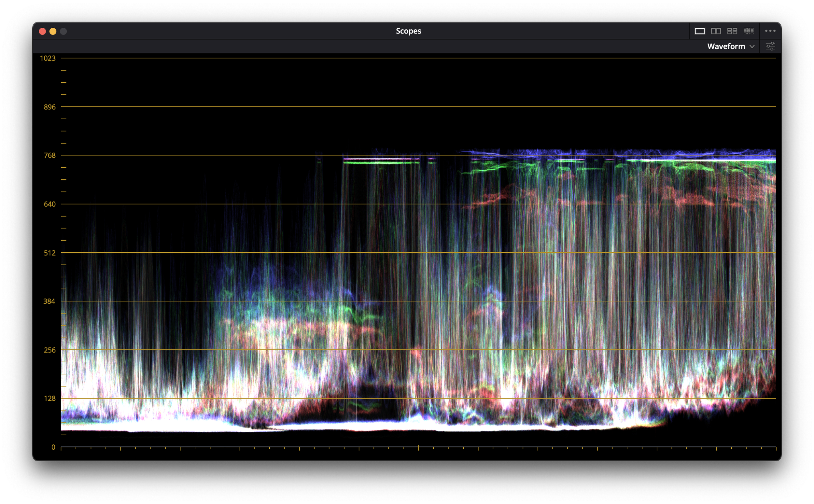Click the 640 scale label
This screenshot has height=504, width=814.
(x=50, y=204)
